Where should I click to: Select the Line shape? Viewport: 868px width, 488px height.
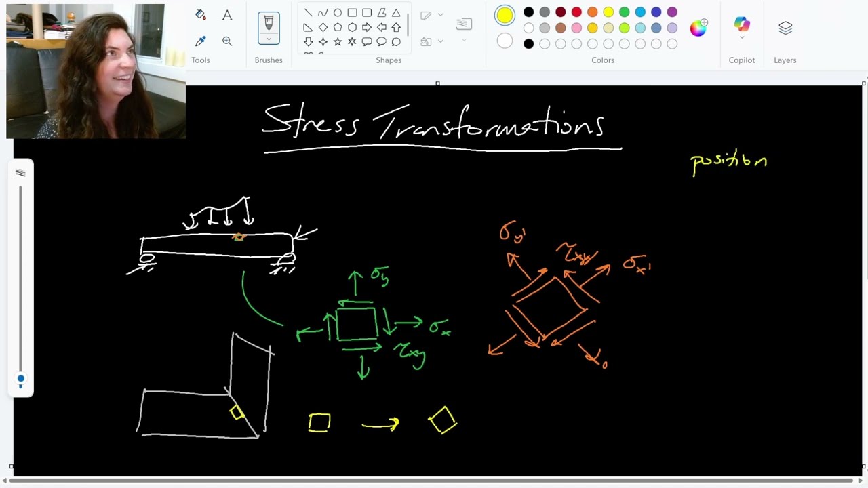[x=309, y=13]
